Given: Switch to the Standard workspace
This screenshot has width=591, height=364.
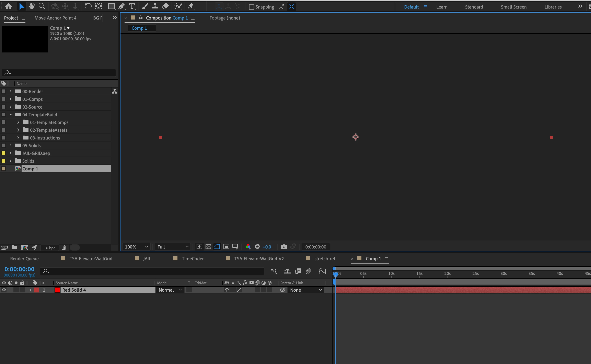Looking at the screenshot, I should [x=474, y=7].
